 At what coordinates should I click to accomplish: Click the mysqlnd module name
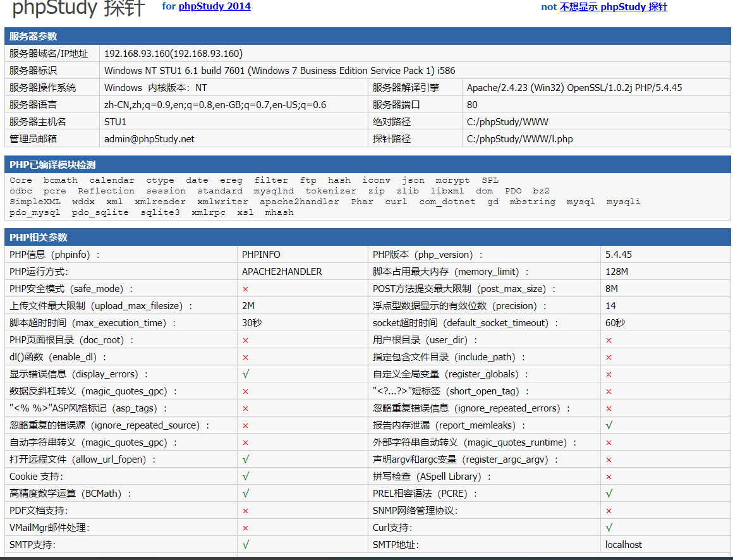pos(274,191)
